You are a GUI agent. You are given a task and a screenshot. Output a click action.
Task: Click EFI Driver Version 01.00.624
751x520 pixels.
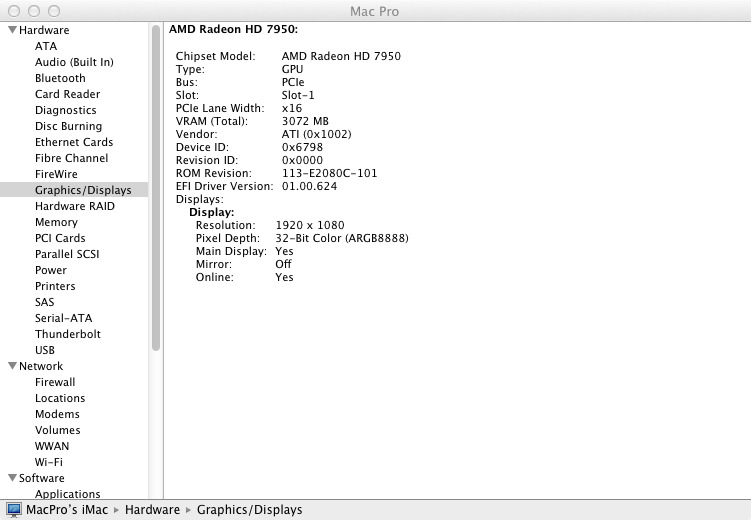309,186
